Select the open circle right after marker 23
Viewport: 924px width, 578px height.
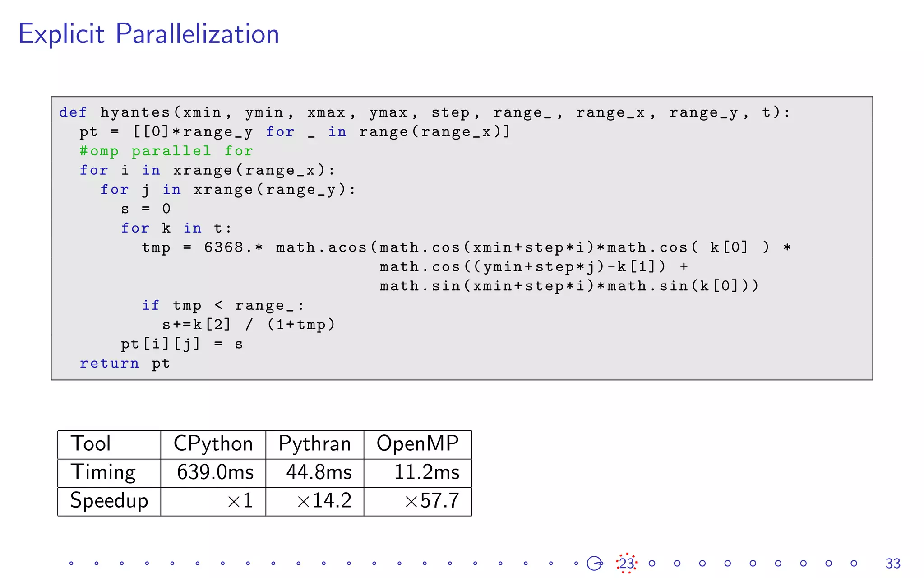(652, 563)
